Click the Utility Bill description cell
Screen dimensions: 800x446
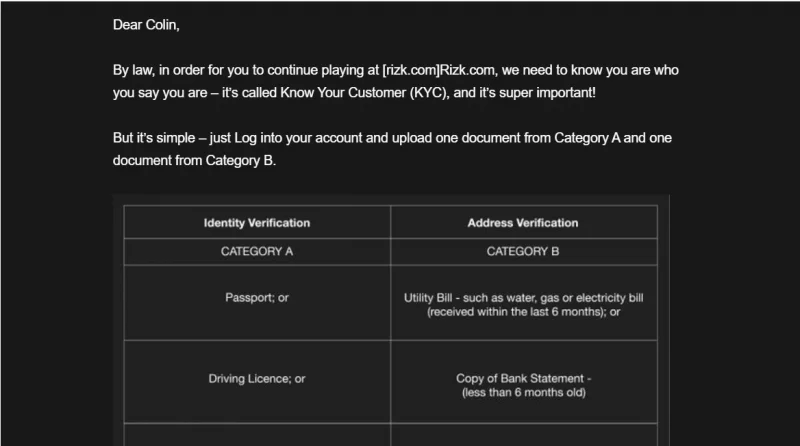point(523,303)
